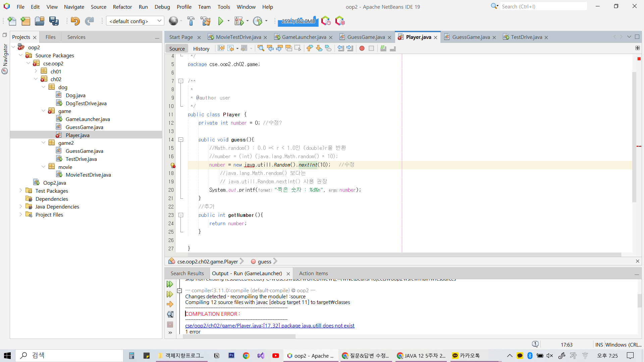
Task: Click the Clean and Build Project icon
Action: (205, 21)
